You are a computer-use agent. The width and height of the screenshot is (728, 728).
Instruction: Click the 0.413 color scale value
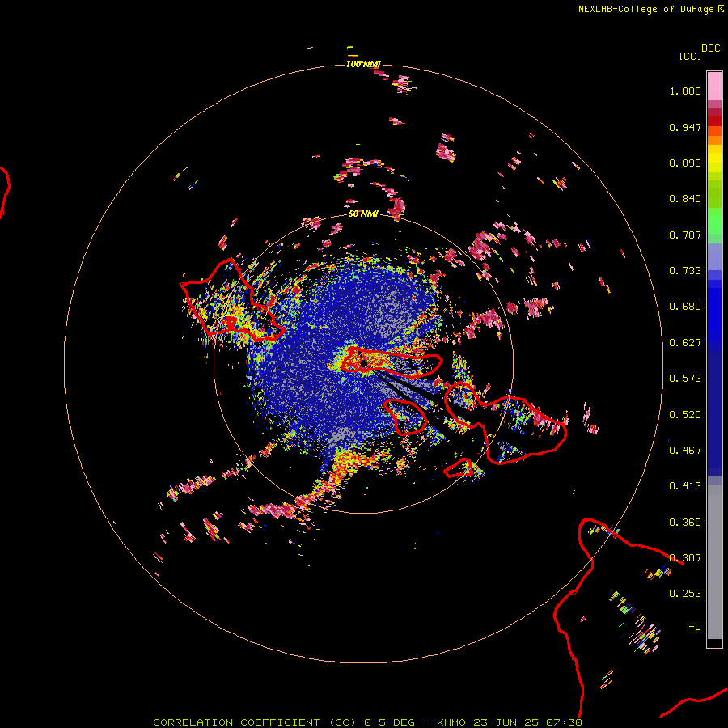pyautogui.click(x=685, y=486)
